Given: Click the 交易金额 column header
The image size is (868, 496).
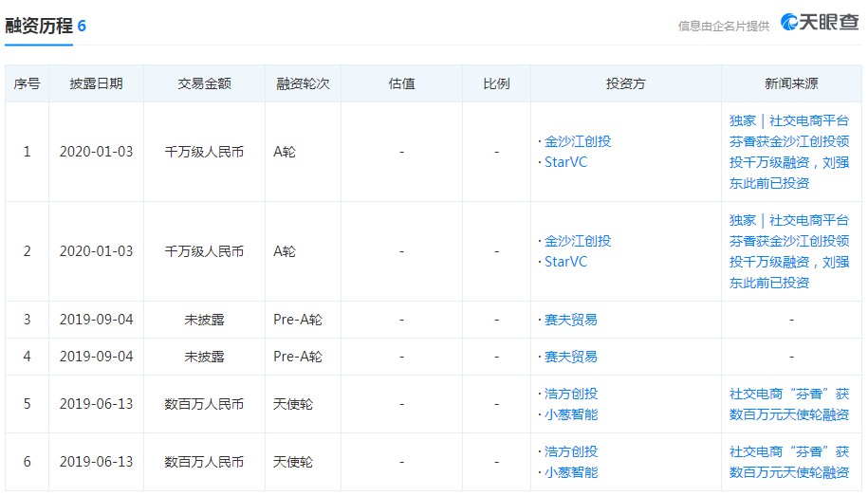Looking at the screenshot, I should tap(204, 83).
